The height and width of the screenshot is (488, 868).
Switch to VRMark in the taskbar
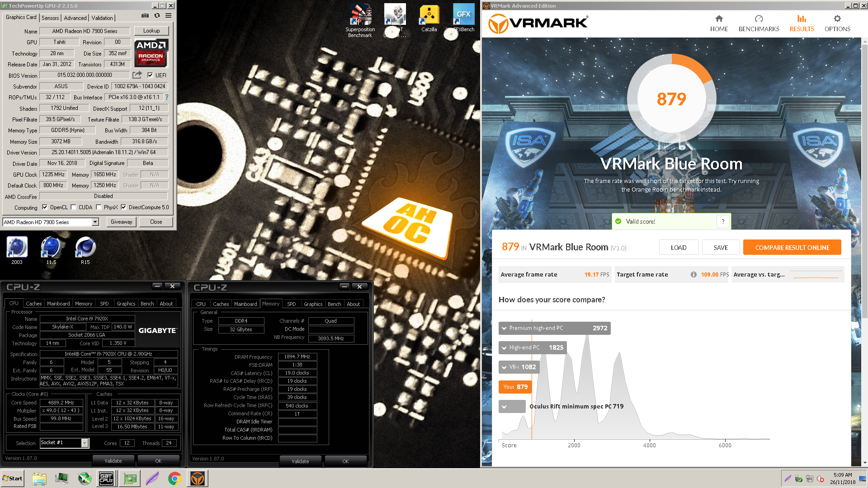click(x=198, y=479)
